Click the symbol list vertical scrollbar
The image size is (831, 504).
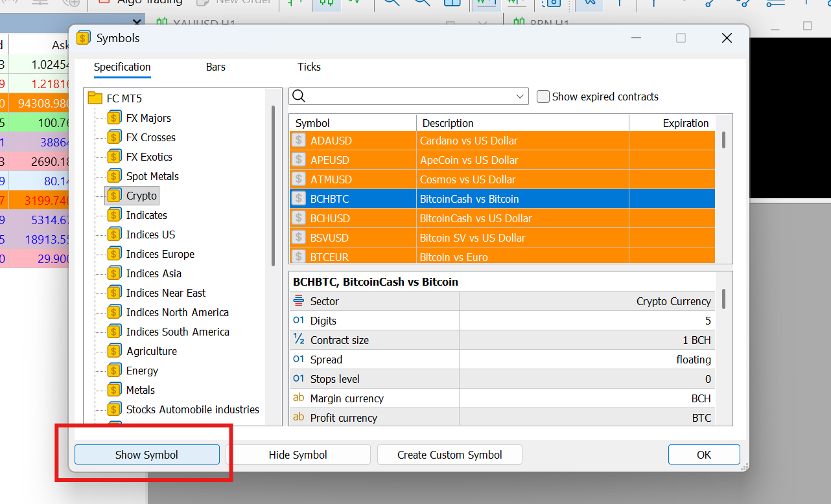(x=723, y=140)
